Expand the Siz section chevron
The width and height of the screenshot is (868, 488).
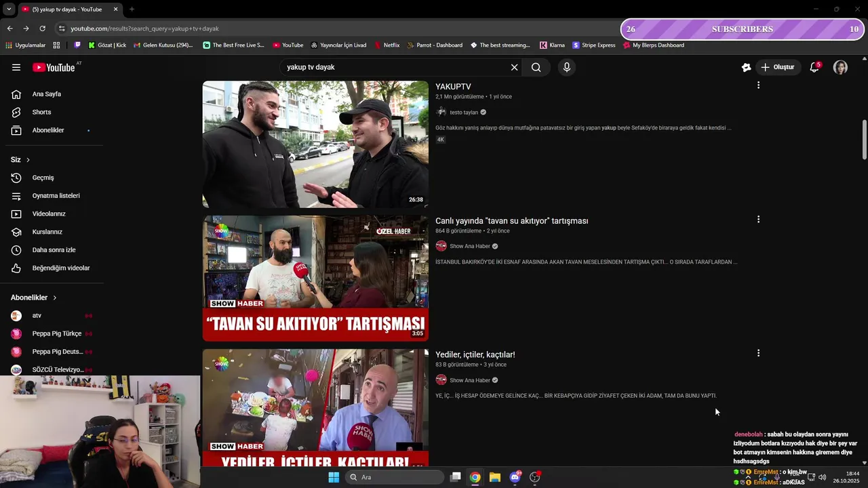click(28, 160)
